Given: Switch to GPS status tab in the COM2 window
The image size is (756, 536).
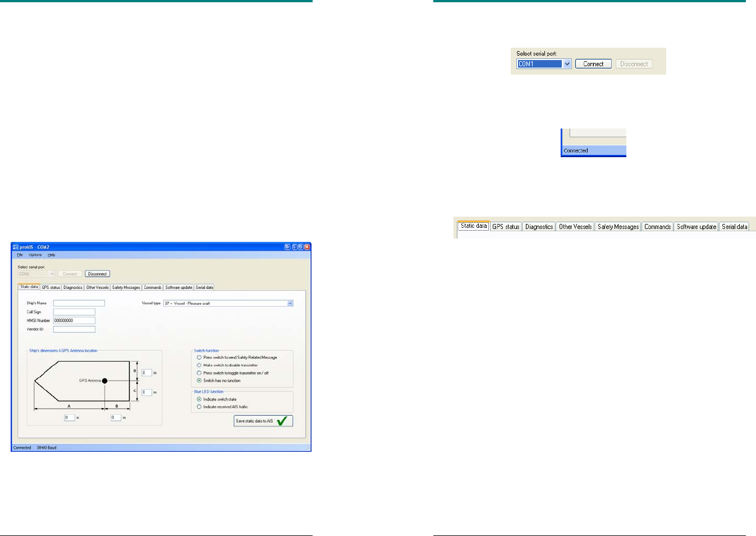Looking at the screenshot, I should point(51,287).
